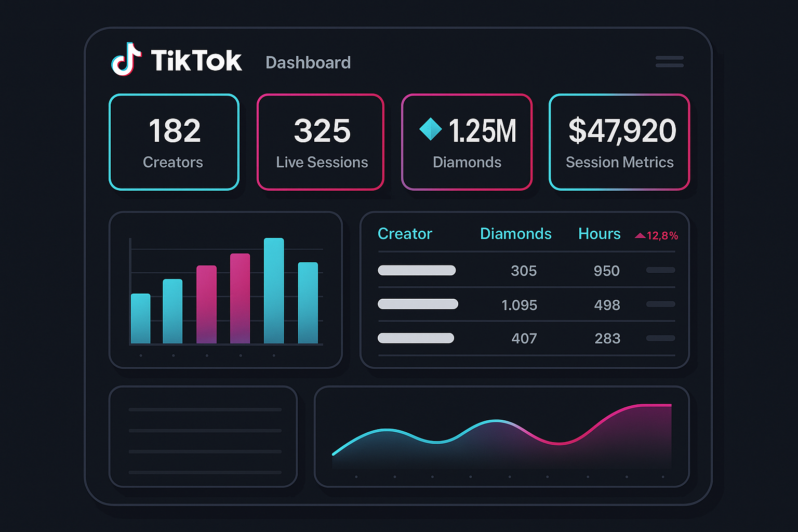
Task: Click the cyan diamond icon
Action: pos(430,129)
